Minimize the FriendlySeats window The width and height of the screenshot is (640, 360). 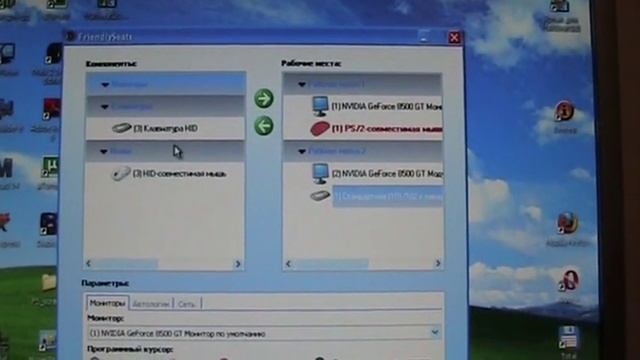coord(424,37)
